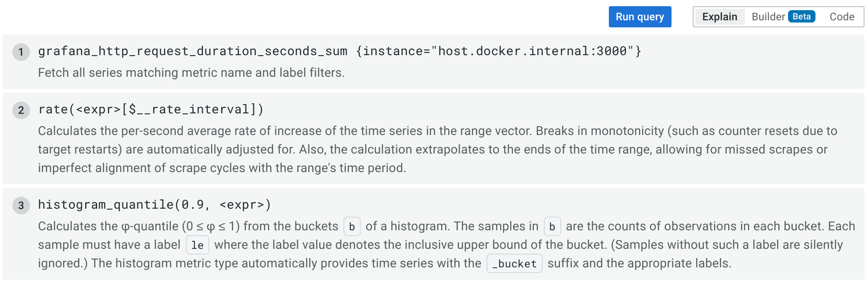
Task: Click the instance label filter in step 1
Action: (498, 51)
